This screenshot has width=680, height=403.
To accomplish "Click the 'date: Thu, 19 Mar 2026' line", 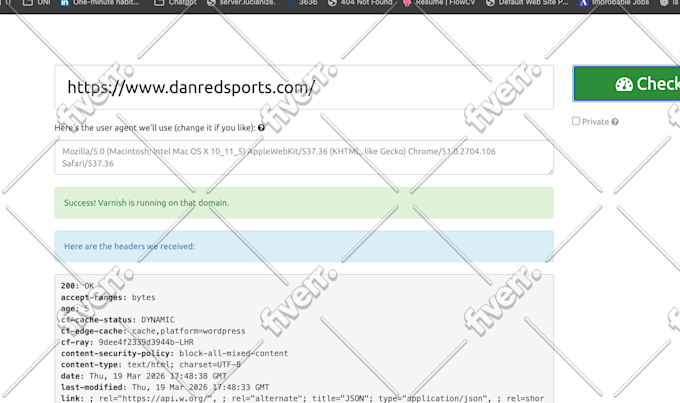I will point(144,376).
